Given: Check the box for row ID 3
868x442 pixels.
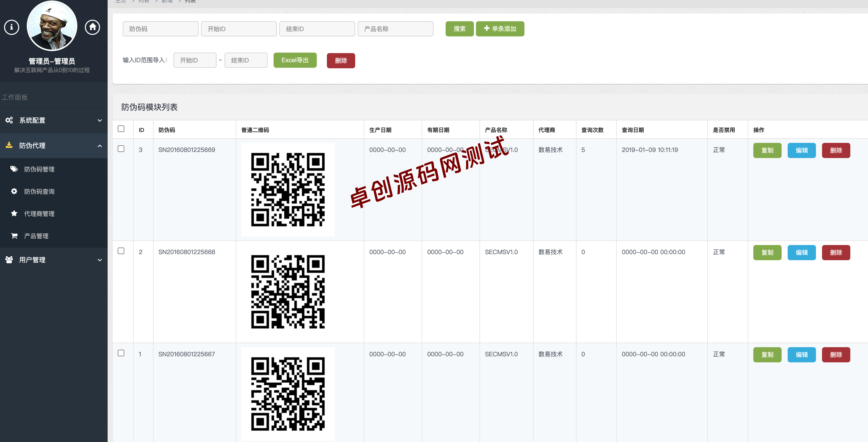Looking at the screenshot, I should [121, 149].
